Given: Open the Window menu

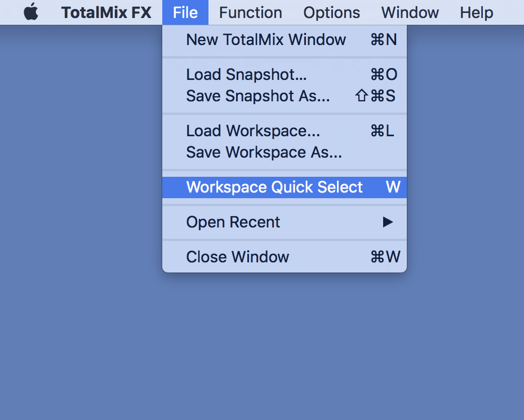Looking at the screenshot, I should 410,12.
